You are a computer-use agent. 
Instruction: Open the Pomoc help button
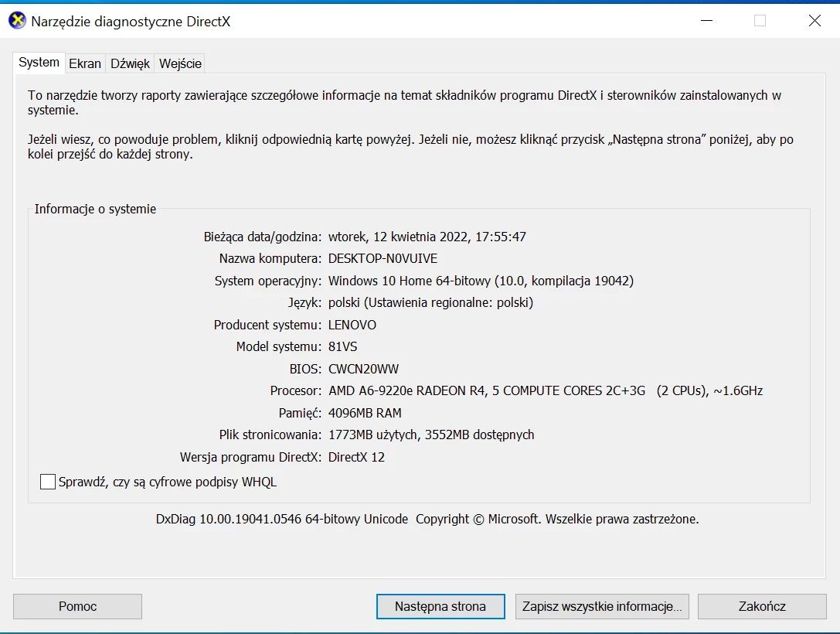[x=78, y=606]
